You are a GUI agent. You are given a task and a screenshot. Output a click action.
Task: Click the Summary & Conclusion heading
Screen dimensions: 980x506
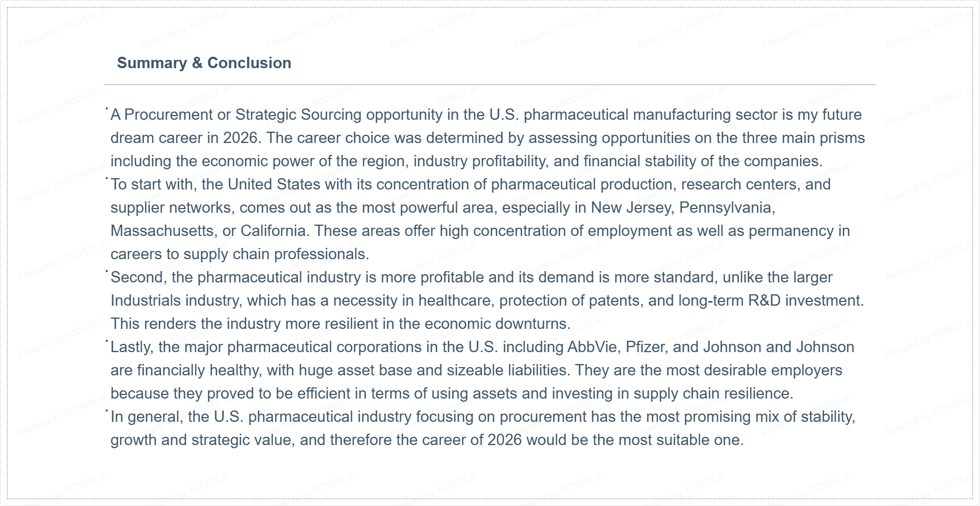tap(204, 63)
